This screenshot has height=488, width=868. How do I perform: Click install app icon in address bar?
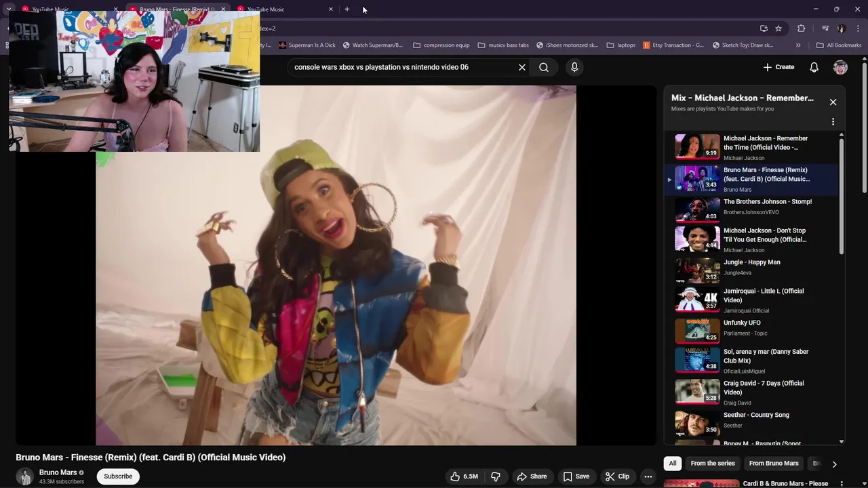(x=764, y=28)
